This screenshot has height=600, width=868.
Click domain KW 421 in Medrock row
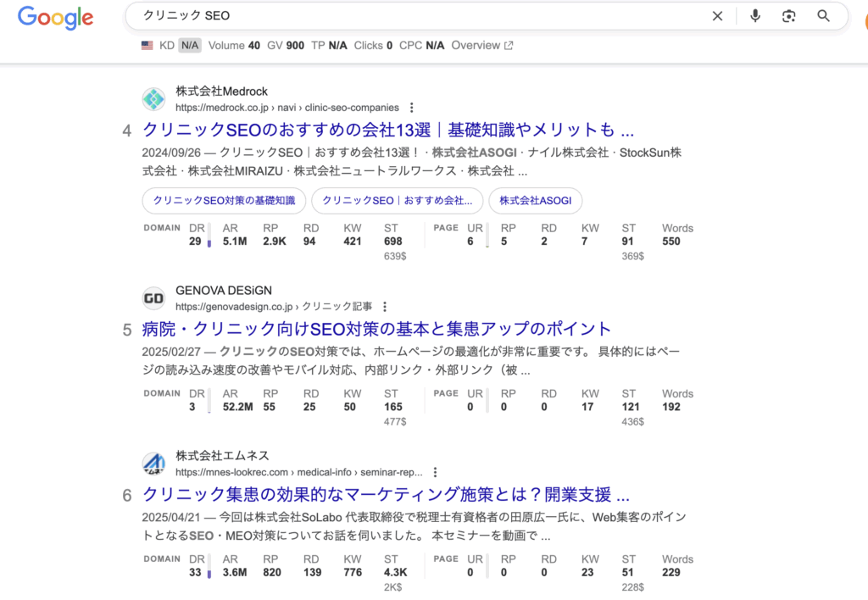click(x=353, y=242)
